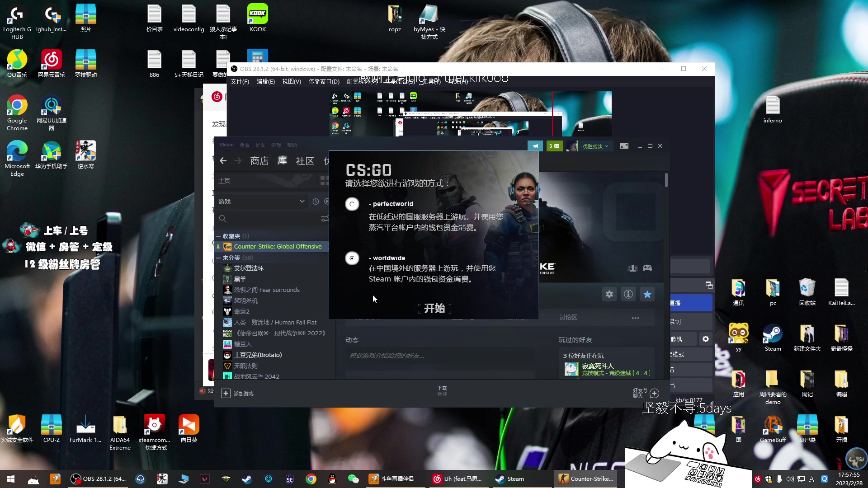This screenshot has height=488, width=868.
Task: Click the 主页 home row in Steam library
Action: click(267, 181)
